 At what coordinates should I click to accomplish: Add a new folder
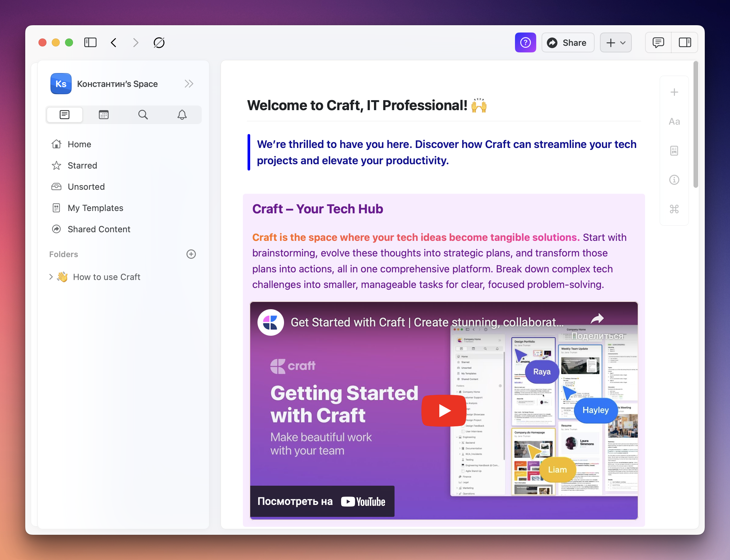[x=191, y=254]
